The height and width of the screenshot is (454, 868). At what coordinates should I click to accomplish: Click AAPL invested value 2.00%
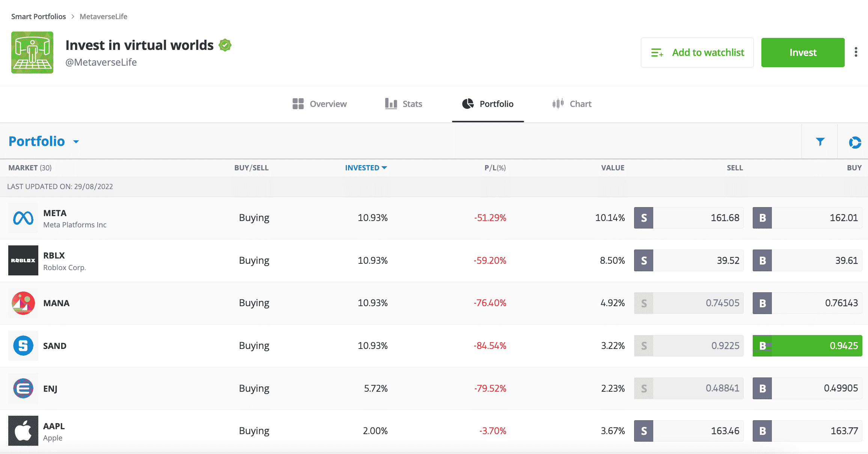coord(375,431)
